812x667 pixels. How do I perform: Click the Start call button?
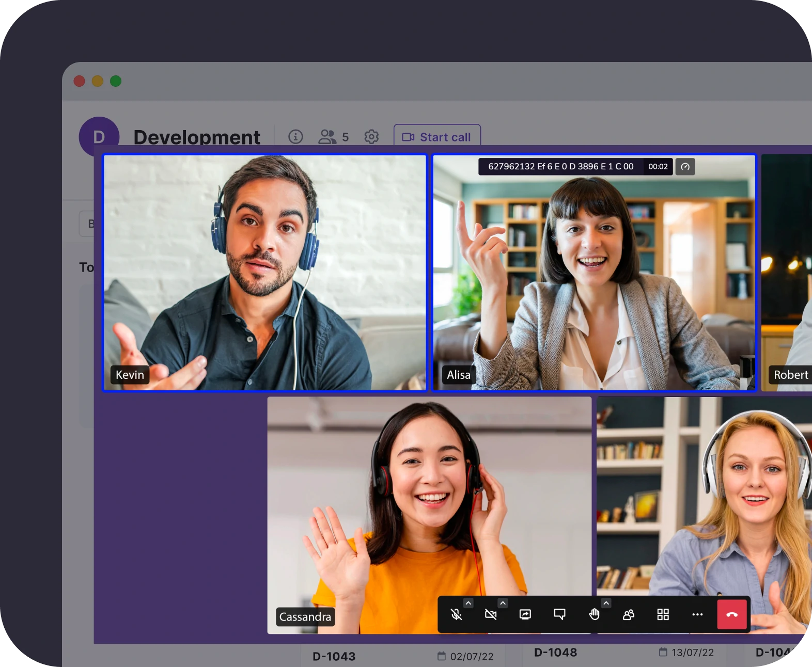(x=437, y=137)
